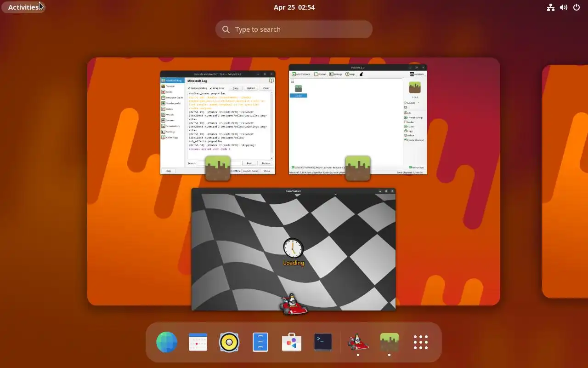Click Copy button in Minecraft Log
Screen dimensions: 588x368
pyautogui.click(x=236, y=88)
